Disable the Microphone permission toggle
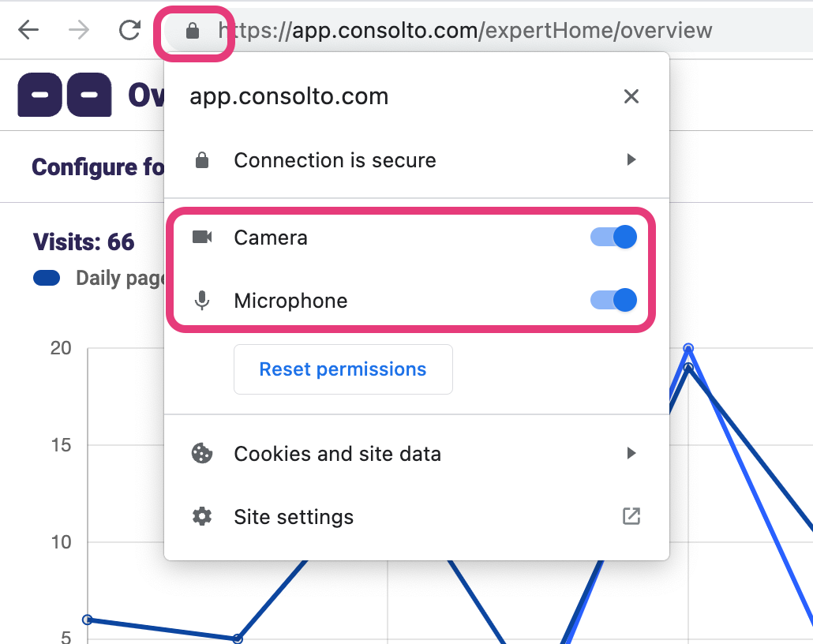Viewport: 813px width, 644px height. [x=613, y=300]
